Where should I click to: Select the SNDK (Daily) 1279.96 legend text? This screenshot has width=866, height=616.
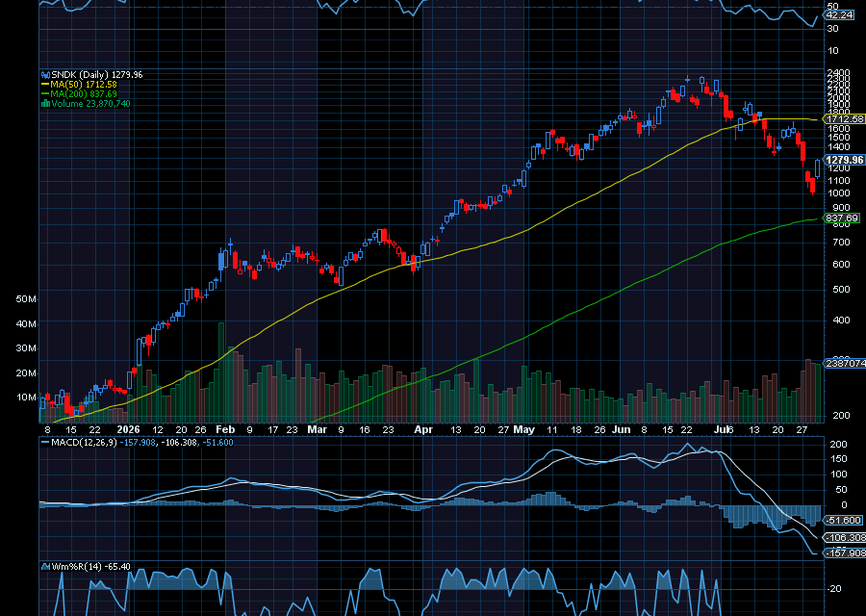96,74
